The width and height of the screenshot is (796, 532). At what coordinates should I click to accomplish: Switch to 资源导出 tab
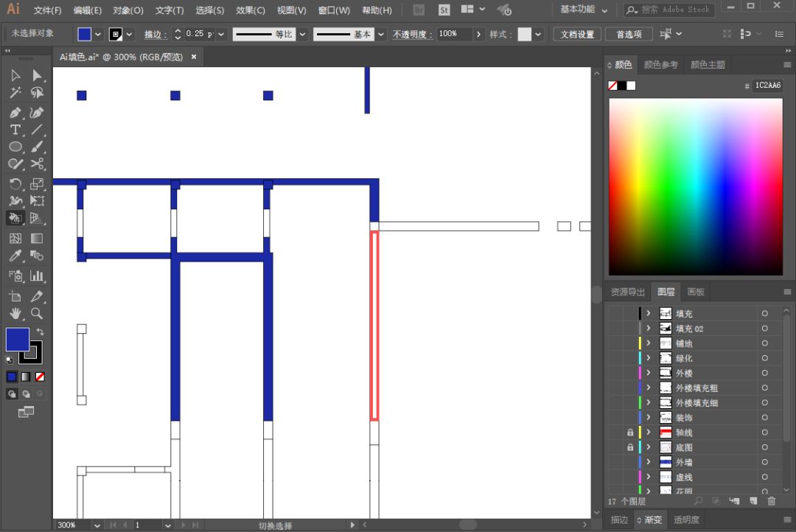coord(627,292)
